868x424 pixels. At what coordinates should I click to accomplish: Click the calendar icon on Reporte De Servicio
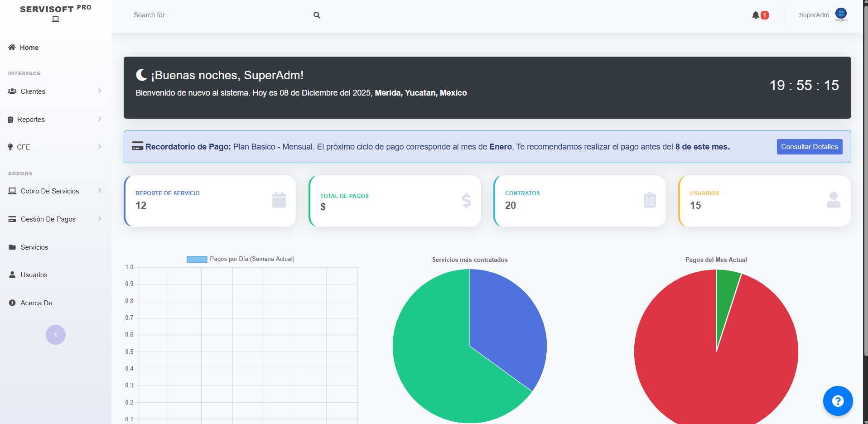click(x=279, y=199)
